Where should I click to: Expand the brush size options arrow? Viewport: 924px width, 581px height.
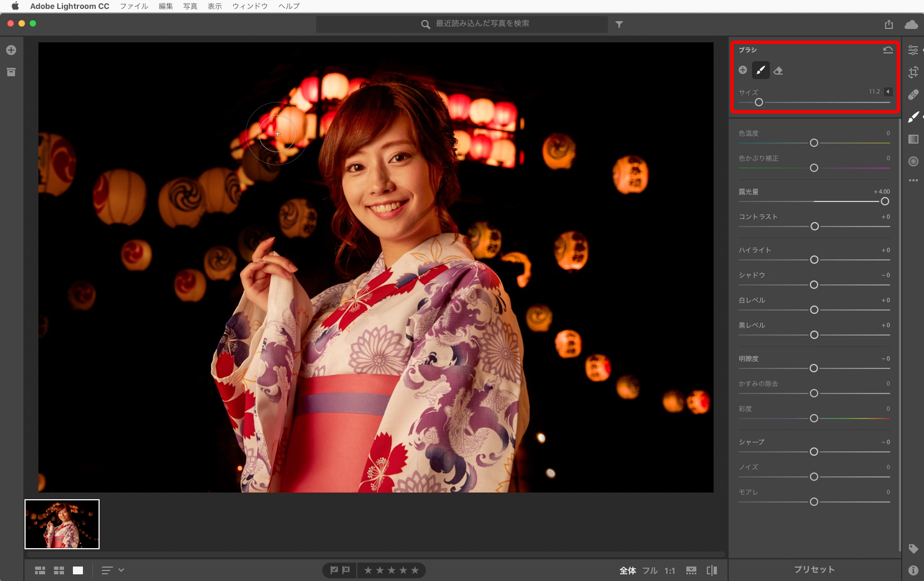click(888, 92)
